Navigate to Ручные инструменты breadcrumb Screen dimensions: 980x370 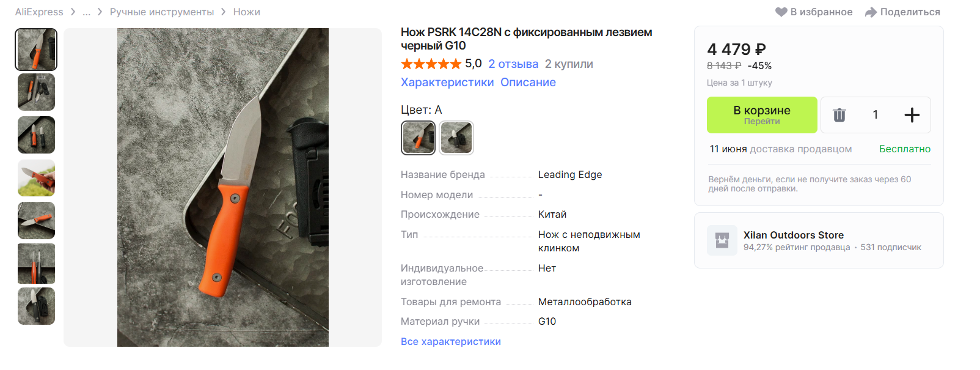click(x=162, y=12)
